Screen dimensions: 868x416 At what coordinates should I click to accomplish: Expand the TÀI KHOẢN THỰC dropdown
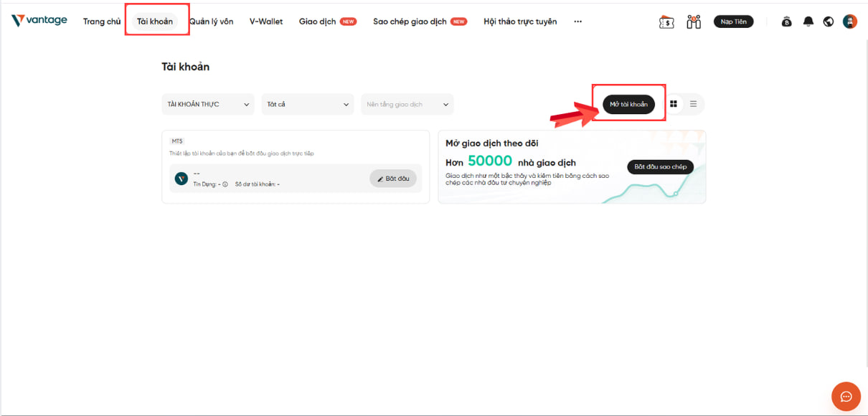[208, 105]
